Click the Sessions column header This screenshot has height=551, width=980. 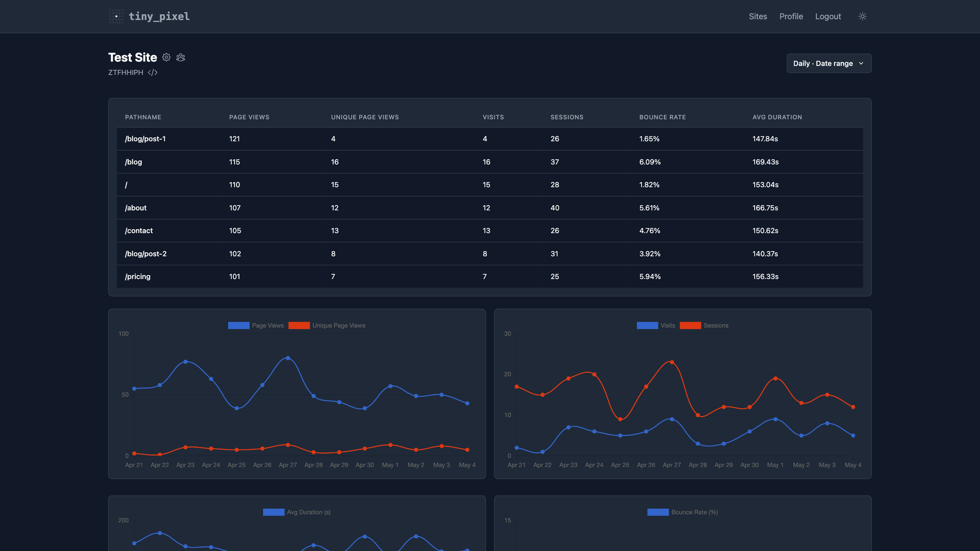pos(567,117)
